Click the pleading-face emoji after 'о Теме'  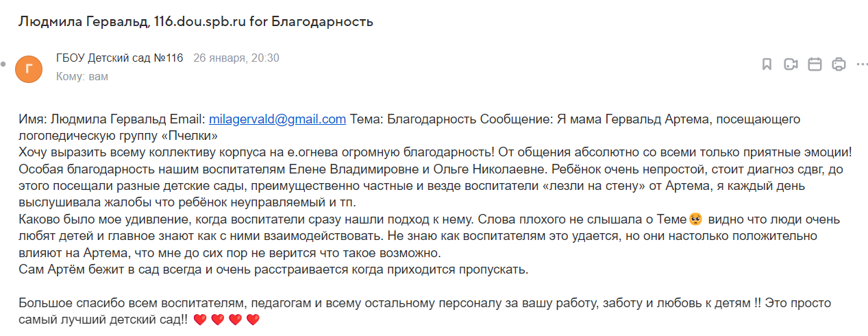pos(695,220)
